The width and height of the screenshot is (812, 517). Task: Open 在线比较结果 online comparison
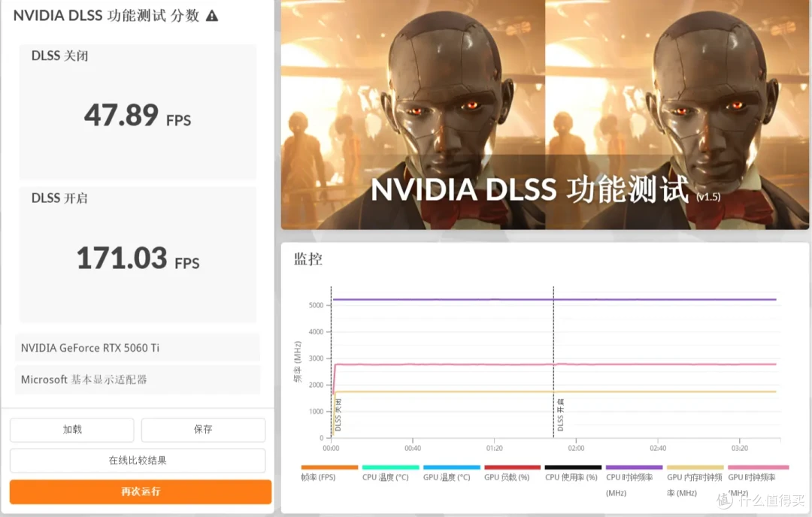click(138, 461)
